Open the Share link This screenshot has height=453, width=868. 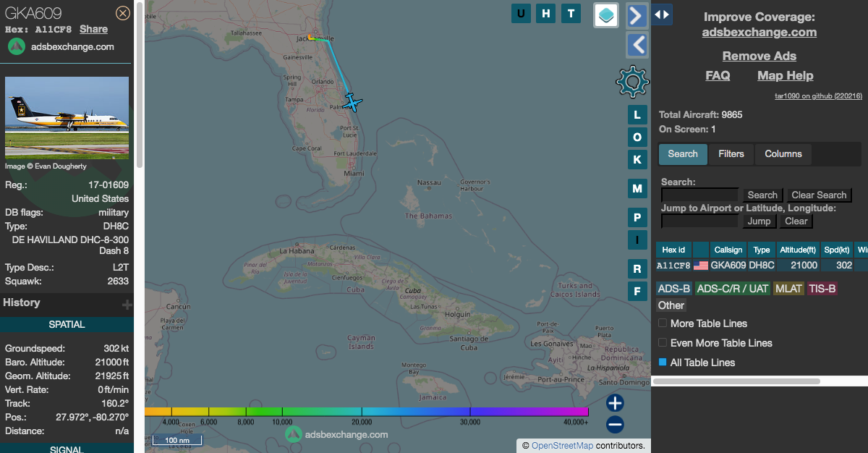[93, 29]
